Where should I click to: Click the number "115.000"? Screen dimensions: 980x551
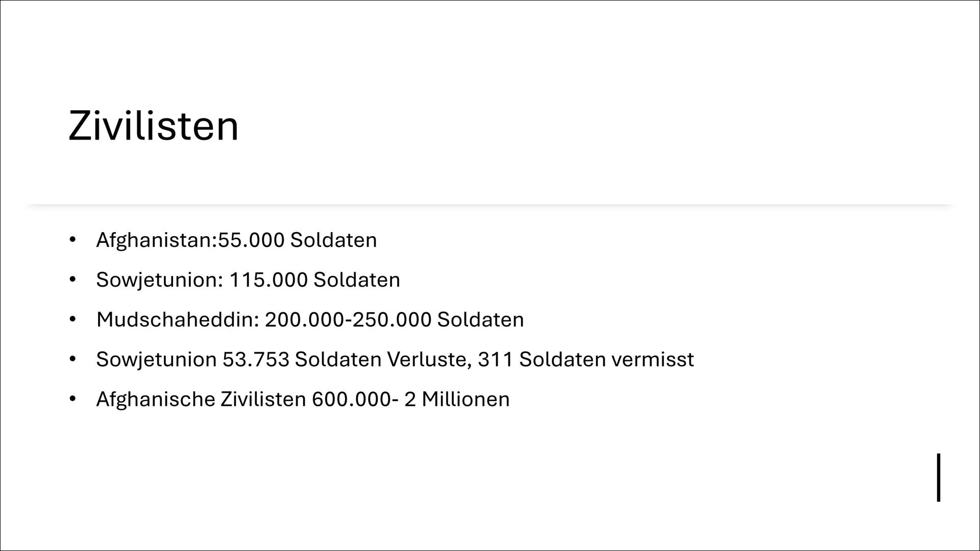[268, 280]
